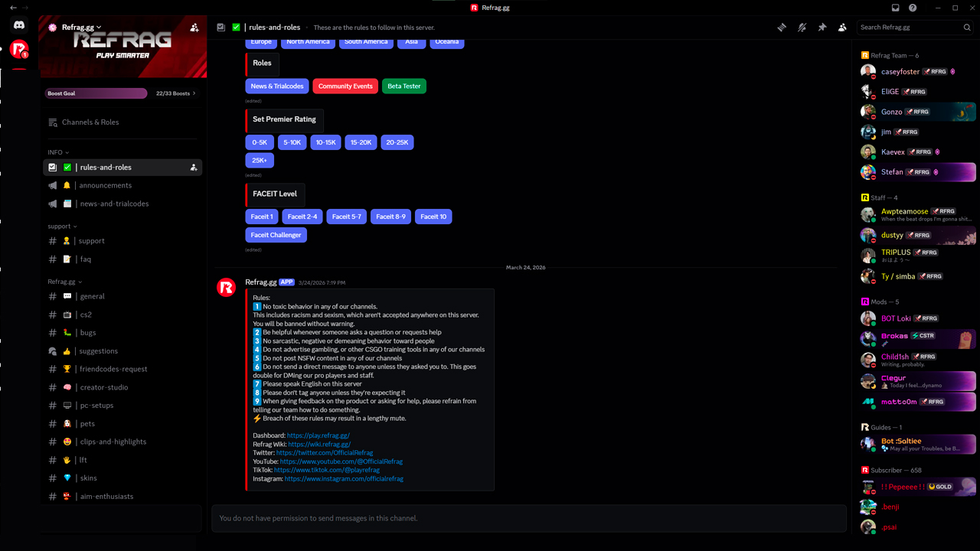
Task: Open the Refrag Wiki link
Action: click(x=319, y=445)
